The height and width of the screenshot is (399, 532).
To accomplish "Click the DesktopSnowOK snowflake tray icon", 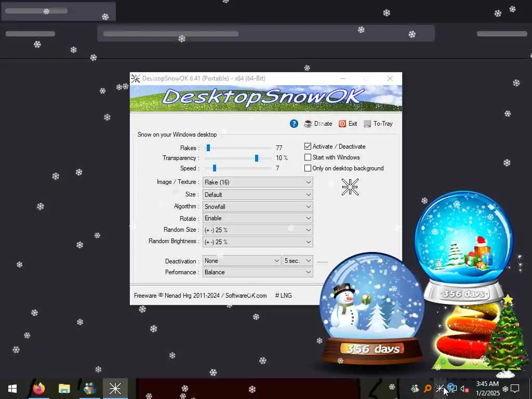I will 440,388.
